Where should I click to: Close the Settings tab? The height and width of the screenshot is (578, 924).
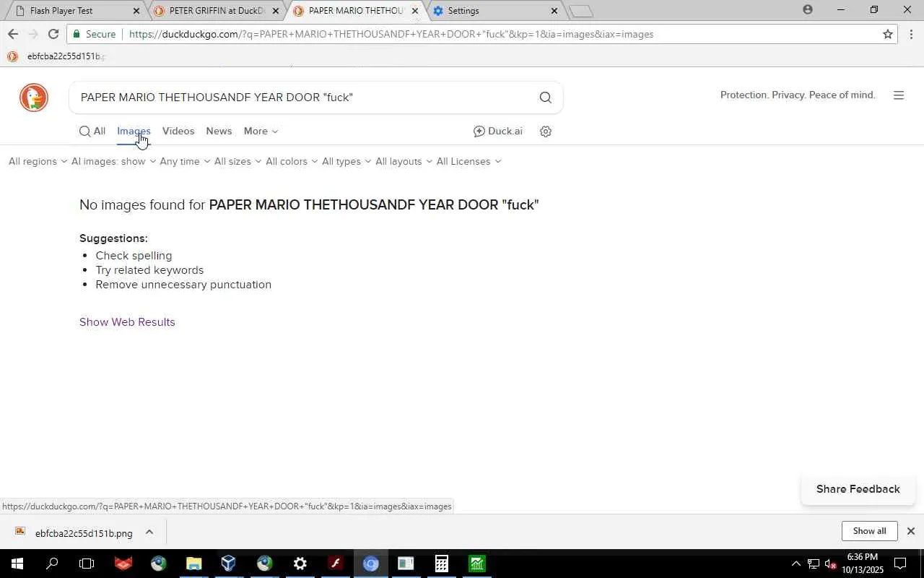point(554,11)
